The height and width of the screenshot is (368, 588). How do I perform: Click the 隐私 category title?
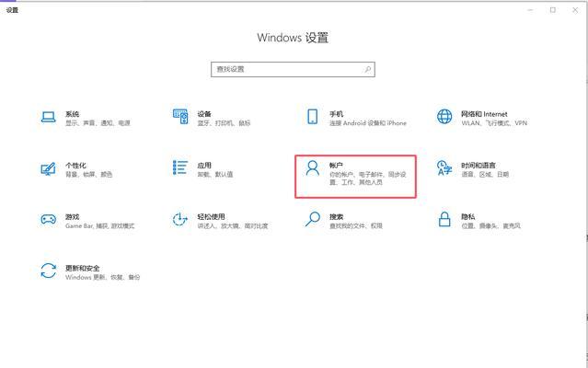tap(468, 216)
